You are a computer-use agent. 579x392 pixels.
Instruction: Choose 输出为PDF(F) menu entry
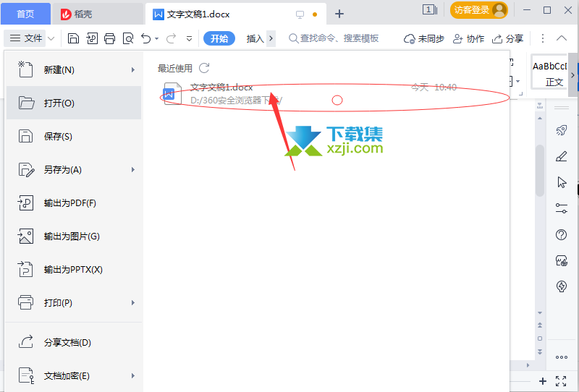[x=74, y=203]
